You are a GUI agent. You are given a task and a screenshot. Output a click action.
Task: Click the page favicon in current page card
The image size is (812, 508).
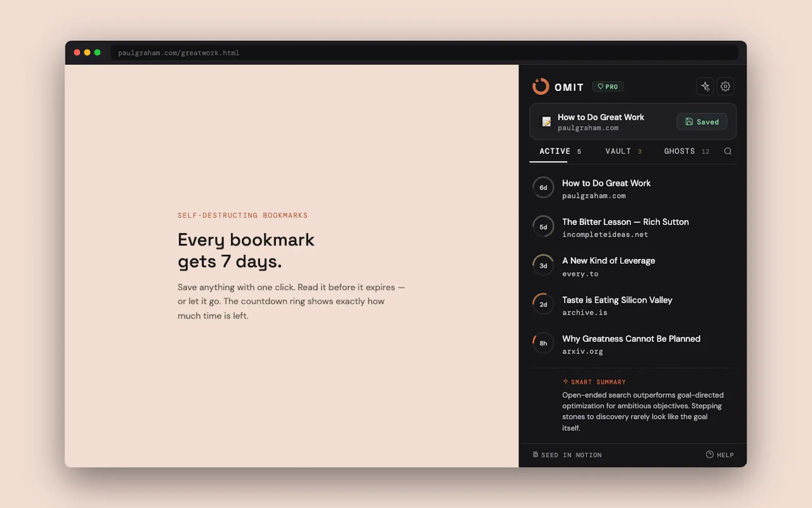coord(547,121)
